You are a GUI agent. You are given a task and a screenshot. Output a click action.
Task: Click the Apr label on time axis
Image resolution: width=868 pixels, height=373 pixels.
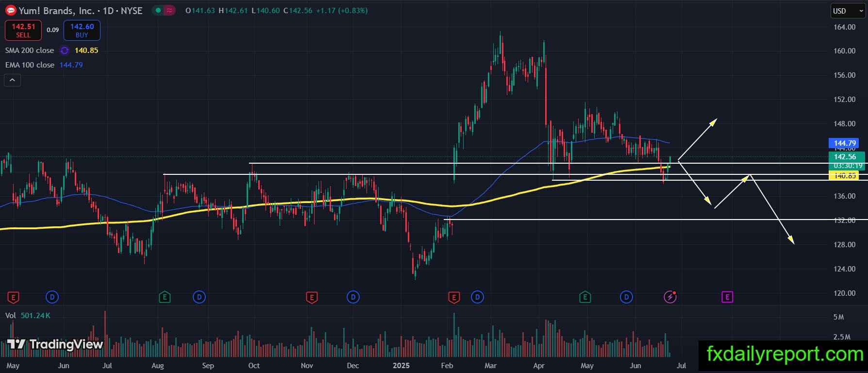tap(539, 366)
